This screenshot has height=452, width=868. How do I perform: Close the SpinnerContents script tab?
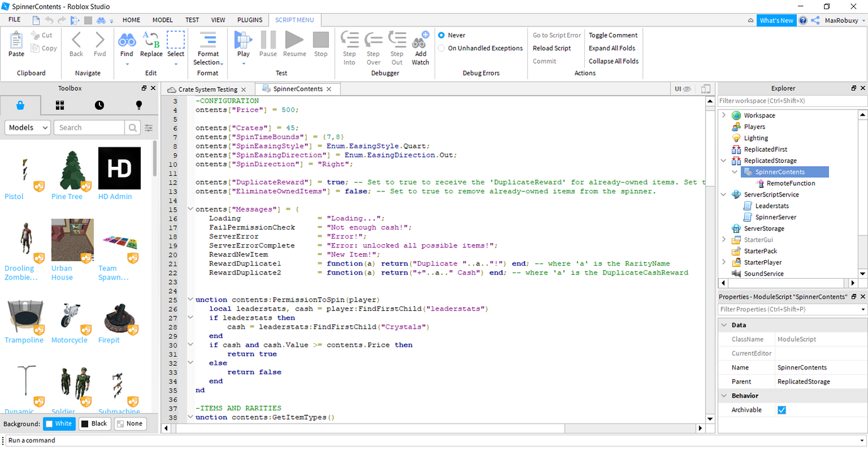[328, 89]
